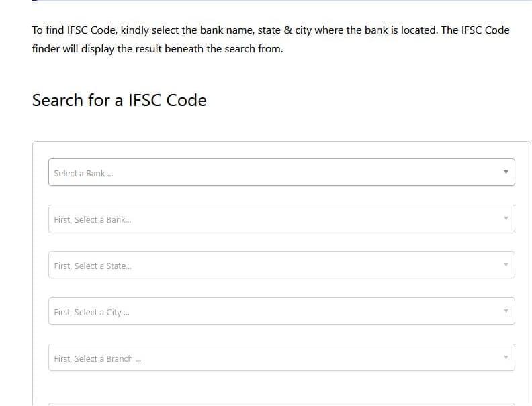Screen dimensions: 532x406
Task: Open the 'First, Select a Bank...' dropdown
Action: pyautogui.click(x=281, y=219)
